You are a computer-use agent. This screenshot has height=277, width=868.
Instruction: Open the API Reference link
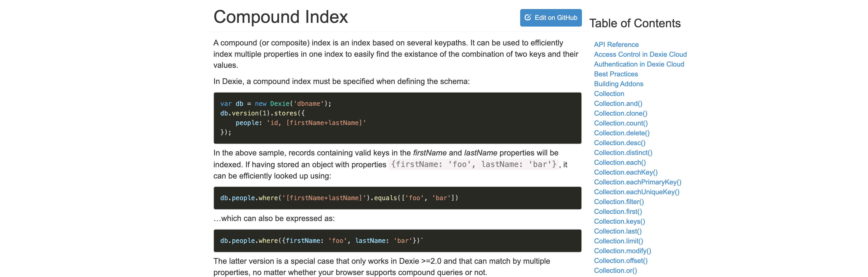pos(616,44)
